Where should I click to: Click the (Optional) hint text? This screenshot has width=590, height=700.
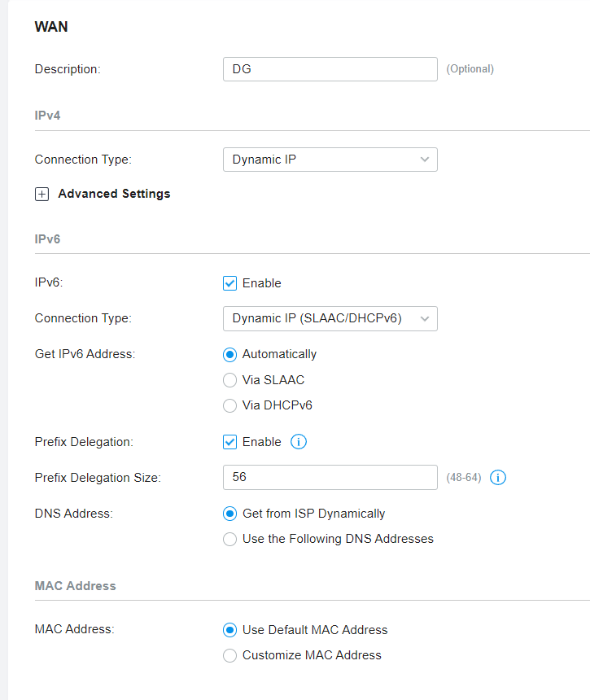click(470, 69)
